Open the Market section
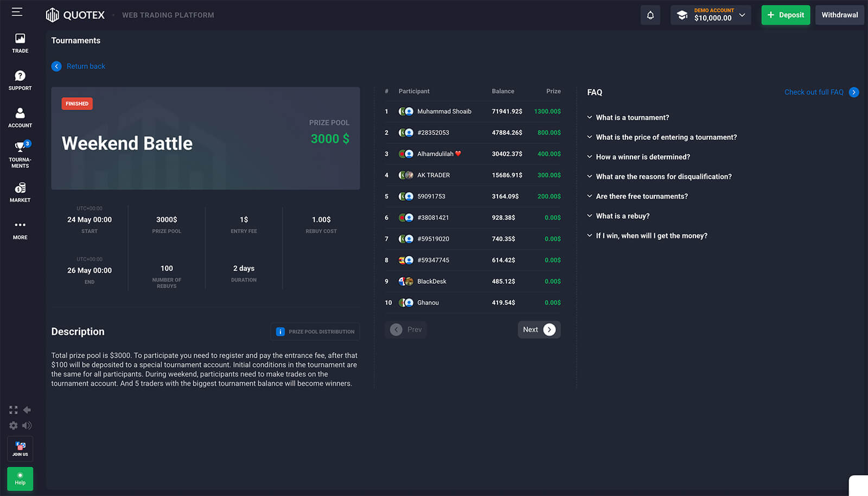This screenshot has height=496, width=868. [20, 192]
